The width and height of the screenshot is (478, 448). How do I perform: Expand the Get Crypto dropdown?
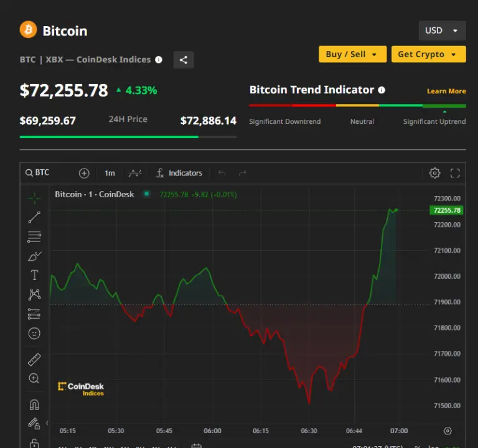(428, 54)
